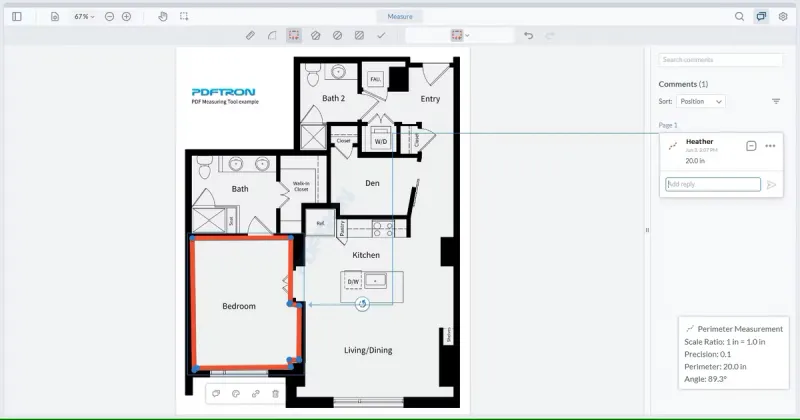Open the 67% zoom level dropdown

point(84,16)
